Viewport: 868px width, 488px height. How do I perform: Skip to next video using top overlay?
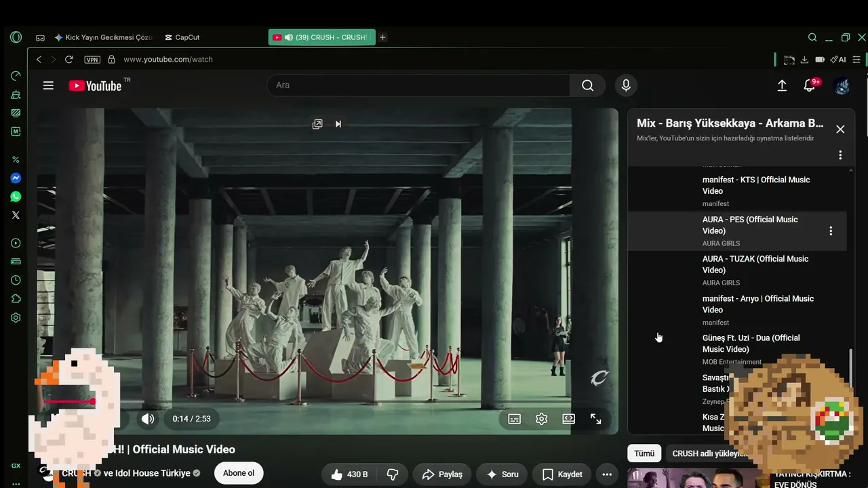point(338,124)
